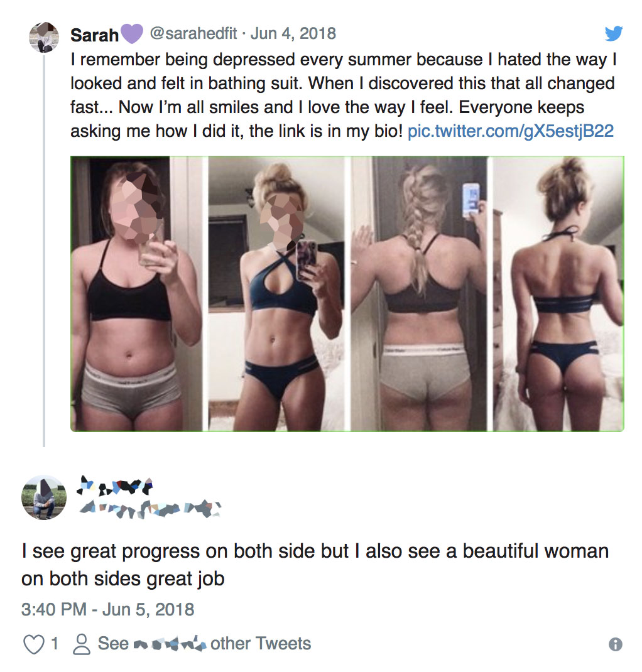The image size is (642, 672).
Task: Click the person icon beside See other Tweets
Action: click(82, 644)
